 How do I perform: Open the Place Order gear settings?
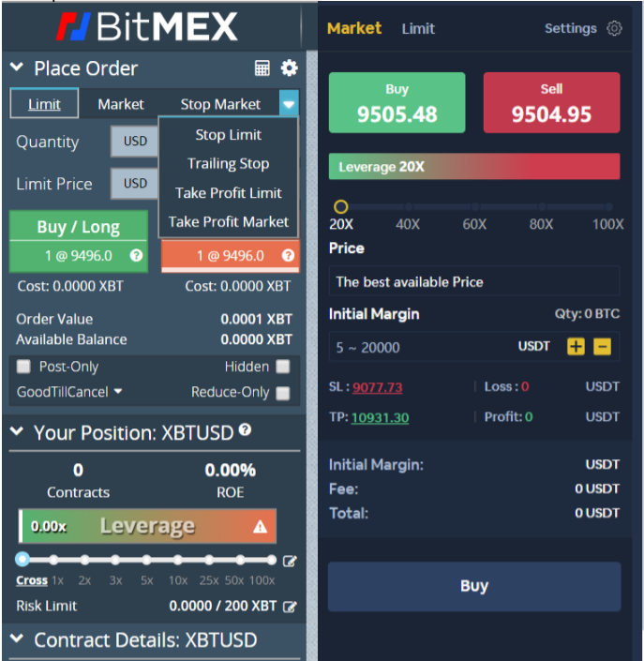[x=289, y=68]
